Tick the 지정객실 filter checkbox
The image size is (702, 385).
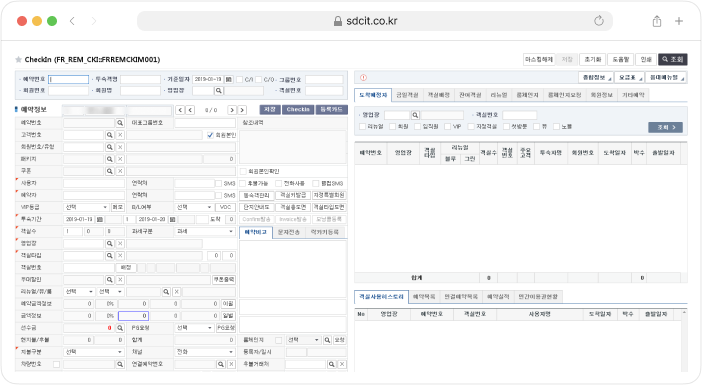click(x=471, y=127)
